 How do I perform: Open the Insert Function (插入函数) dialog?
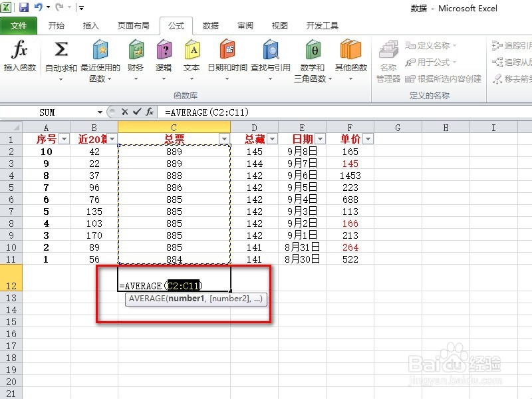(19, 56)
